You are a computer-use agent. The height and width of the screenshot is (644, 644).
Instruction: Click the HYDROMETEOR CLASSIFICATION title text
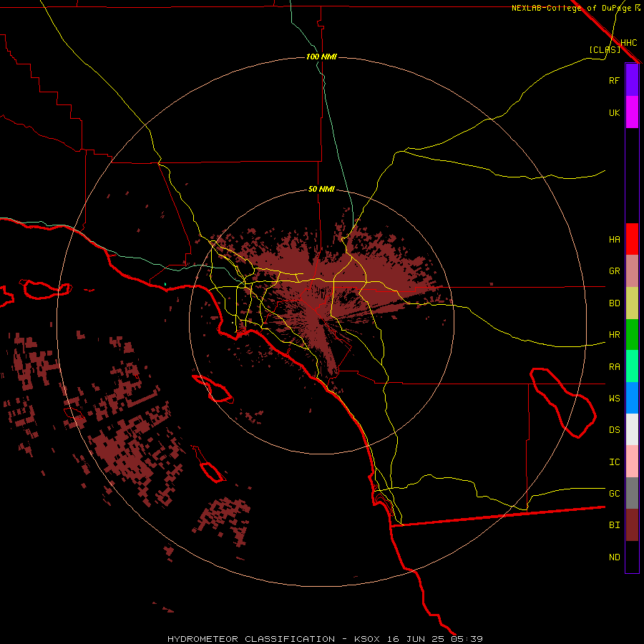tap(251, 639)
